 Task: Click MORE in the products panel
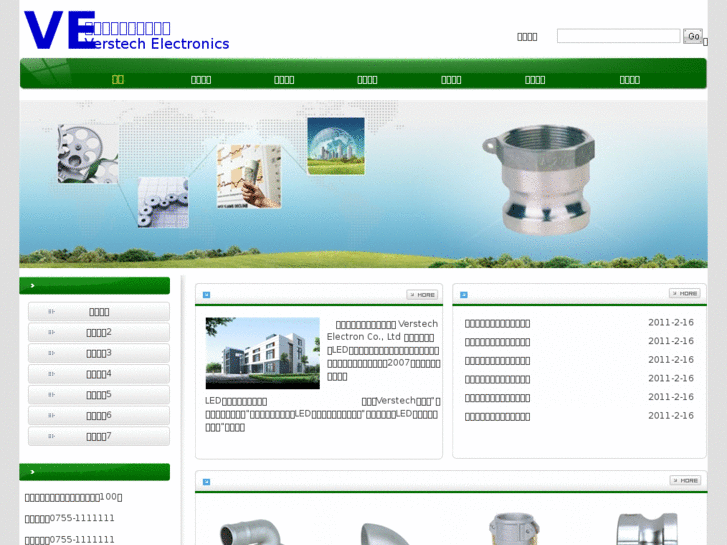tap(685, 481)
